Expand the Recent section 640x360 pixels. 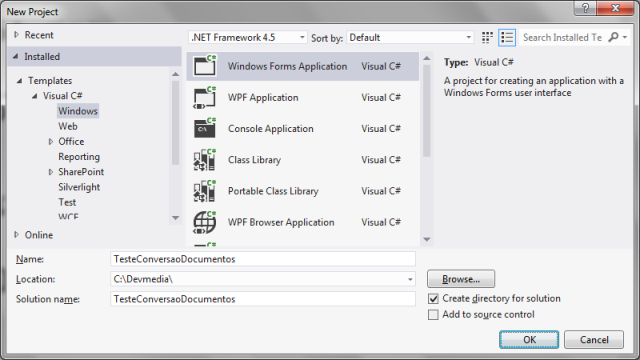pos(16,35)
